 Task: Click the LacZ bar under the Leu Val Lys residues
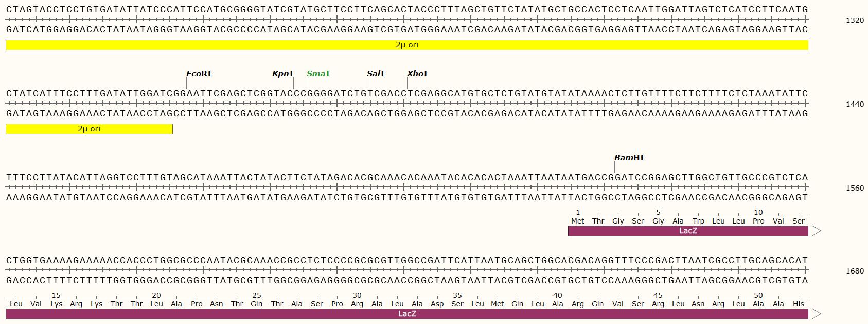pos(406,314)
